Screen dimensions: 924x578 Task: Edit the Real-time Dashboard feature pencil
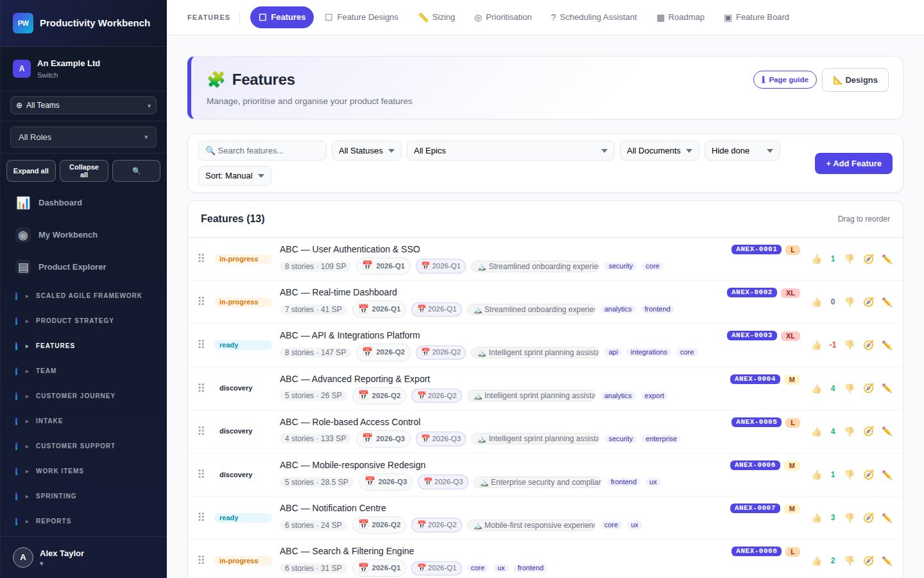point(887,302)
